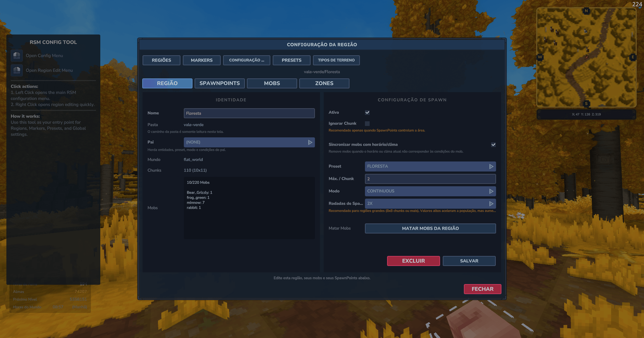
Task: Click the arrow icon on Rodadas de Spawn
Action: pos(491,204)
